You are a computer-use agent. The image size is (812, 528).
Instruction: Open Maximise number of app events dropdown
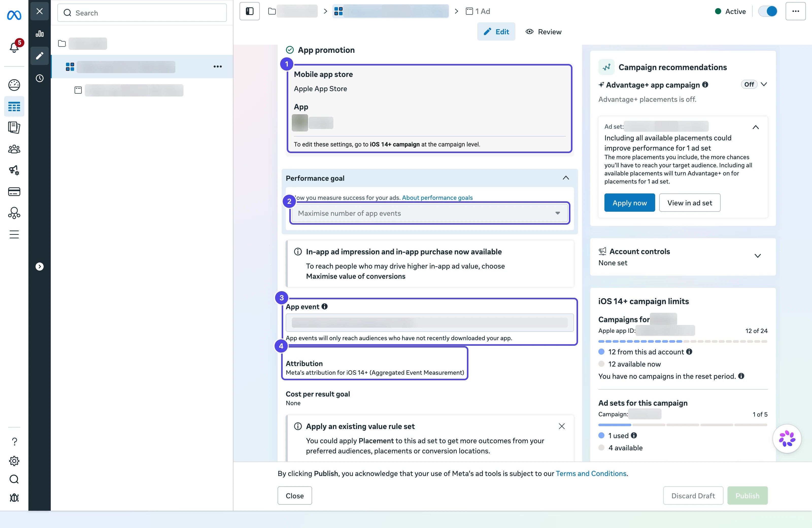click(430, 213)
